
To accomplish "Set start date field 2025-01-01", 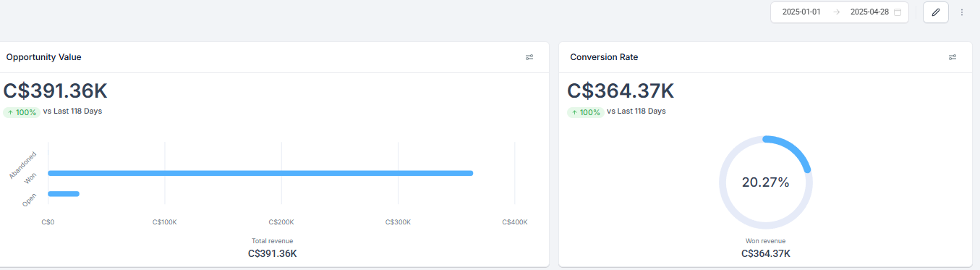I will click(x=801, y=12).
